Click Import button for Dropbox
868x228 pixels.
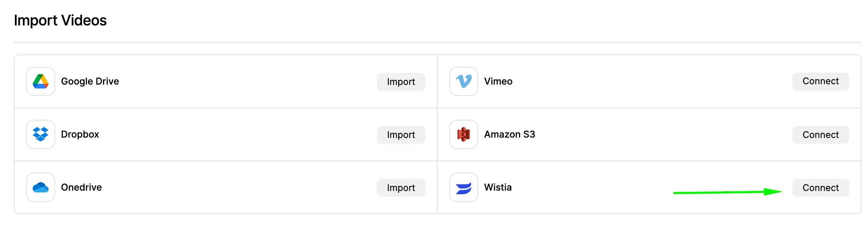[401, 135]
